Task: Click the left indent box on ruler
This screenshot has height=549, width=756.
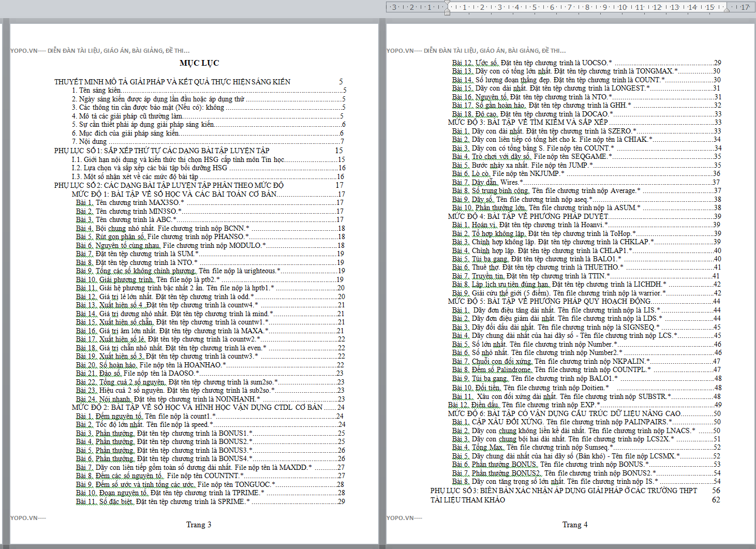Action: pyautogui.click(x=448, y=13)
